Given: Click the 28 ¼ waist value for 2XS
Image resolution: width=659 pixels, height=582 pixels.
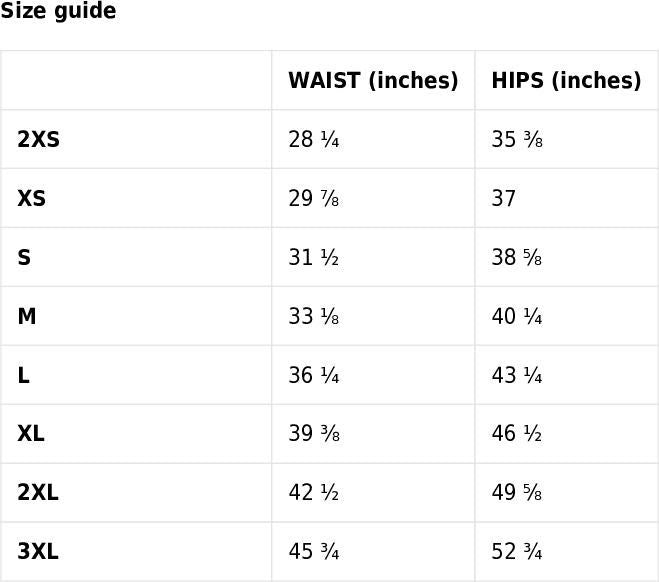Looking at the screenshot, I should tap(314, 140).
